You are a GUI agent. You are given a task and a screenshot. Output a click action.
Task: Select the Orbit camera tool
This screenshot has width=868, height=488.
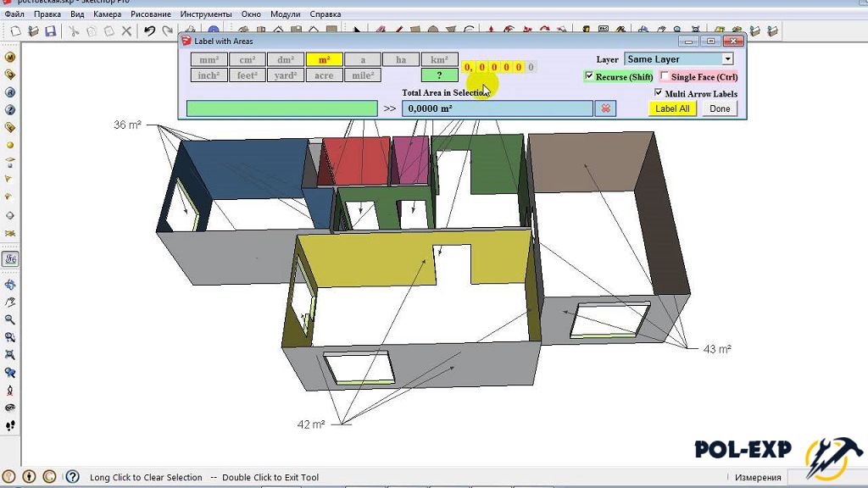pos(10,285)
